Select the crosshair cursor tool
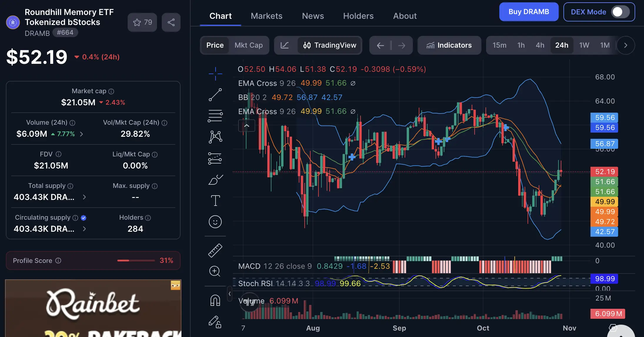644x337 pixels. [x=215, y=74]
